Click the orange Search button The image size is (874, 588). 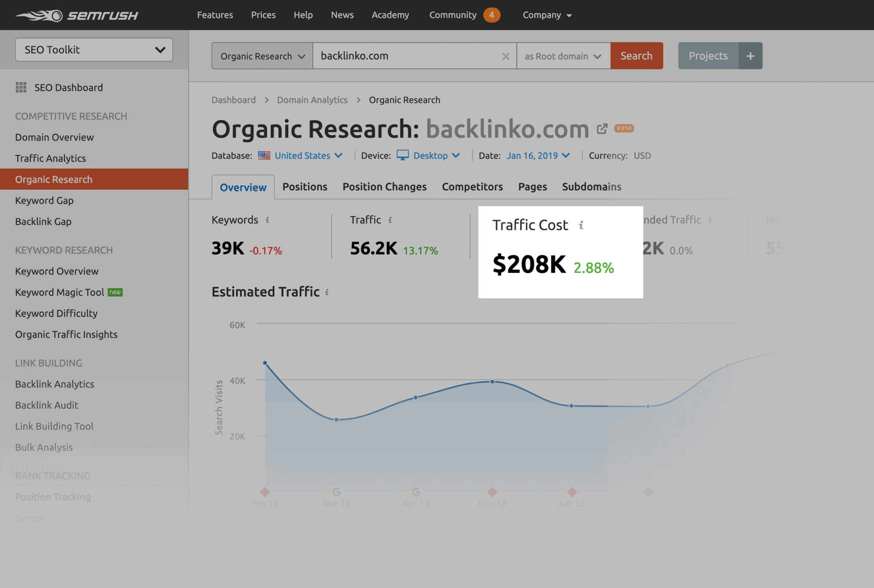(x=636, y=55)
